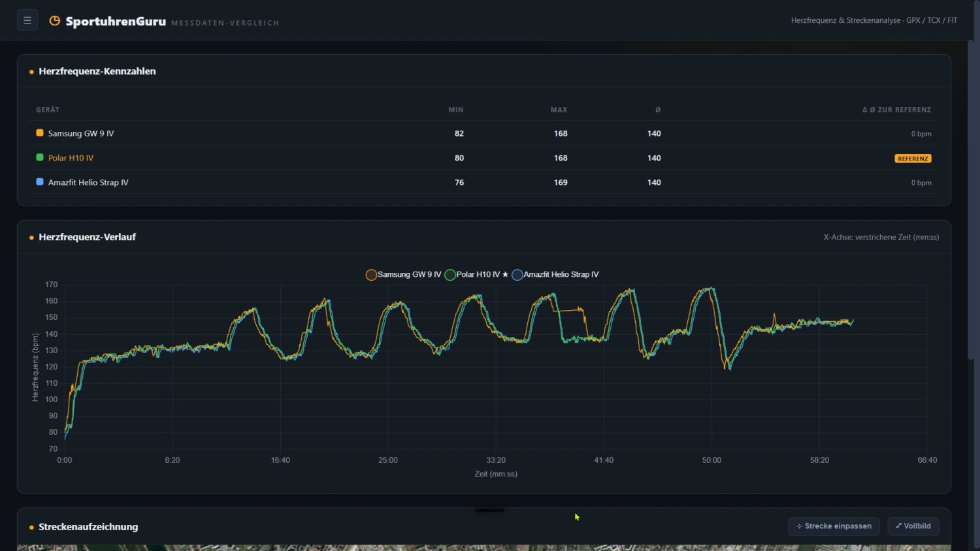Click the MIN column header

(x=456, y=110)
